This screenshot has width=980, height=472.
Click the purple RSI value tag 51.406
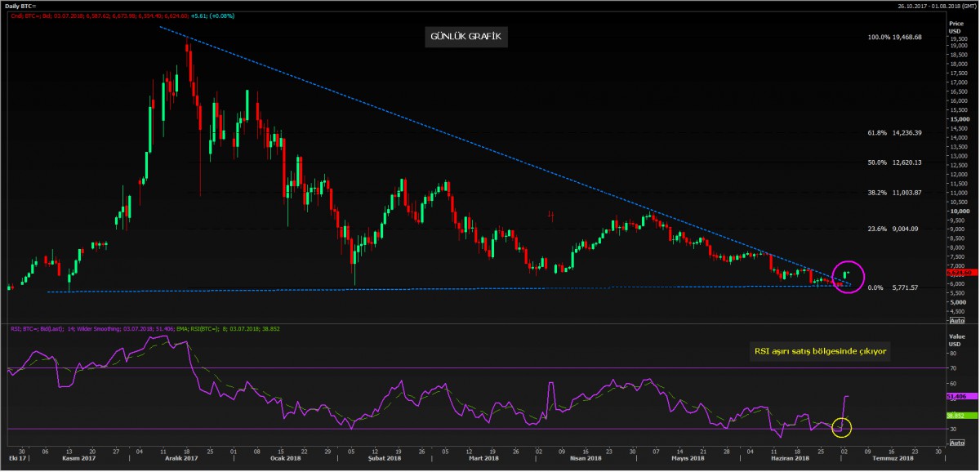point(957,396)
